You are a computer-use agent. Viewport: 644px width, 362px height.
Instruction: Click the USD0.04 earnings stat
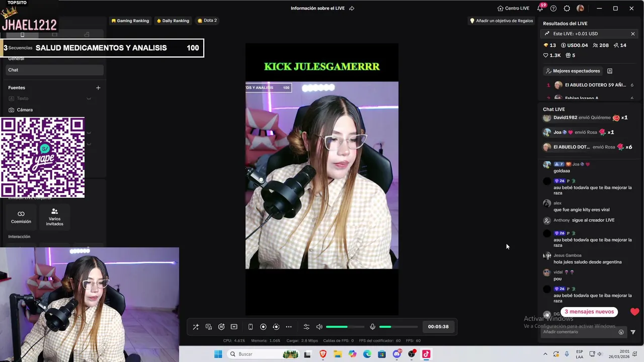574,45
